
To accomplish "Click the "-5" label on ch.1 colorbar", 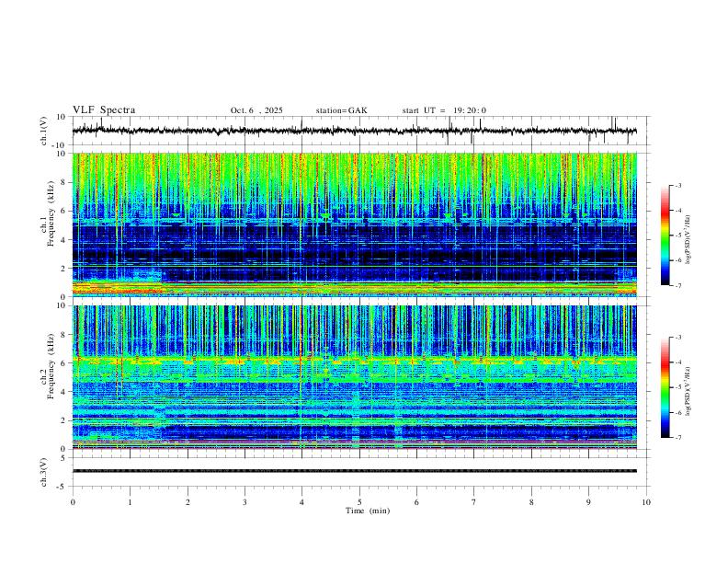I will click(677, 236).
